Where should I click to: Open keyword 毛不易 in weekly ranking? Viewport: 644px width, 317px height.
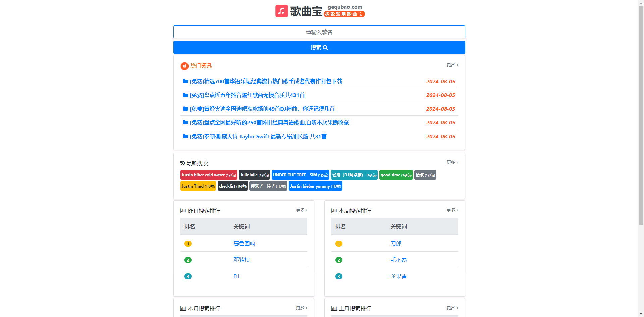click(398, 260)
